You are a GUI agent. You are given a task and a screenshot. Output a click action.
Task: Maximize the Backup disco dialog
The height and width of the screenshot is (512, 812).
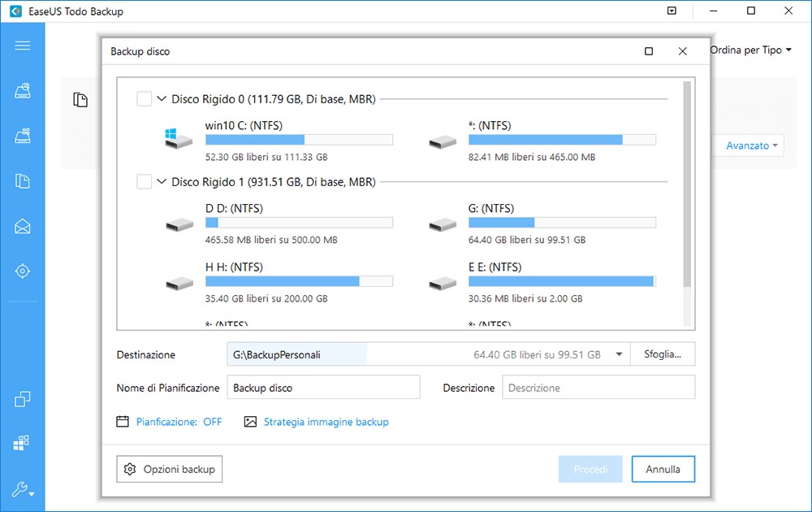click(x=648, y=50)
